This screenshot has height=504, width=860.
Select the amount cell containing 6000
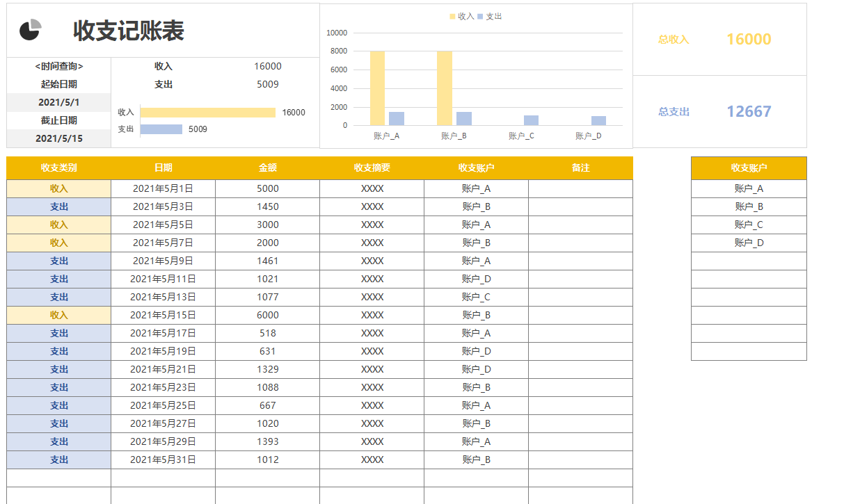(x=267, y=315)
